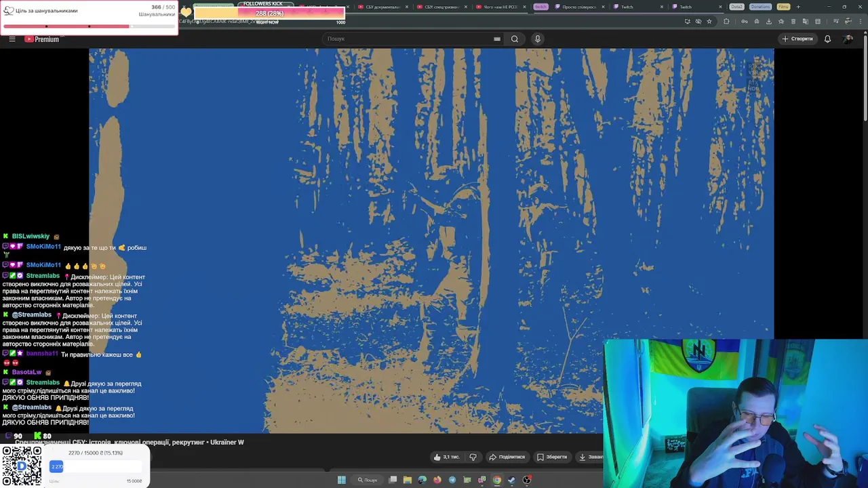868x488 pixels.
Task: Open Windows Start menu
Action: coord(342,480)
